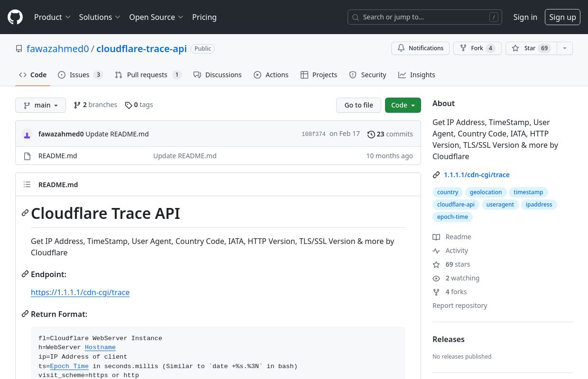Click the eye icon next to 2 watching
Viewport: 588px width, 379px height.
436,278
